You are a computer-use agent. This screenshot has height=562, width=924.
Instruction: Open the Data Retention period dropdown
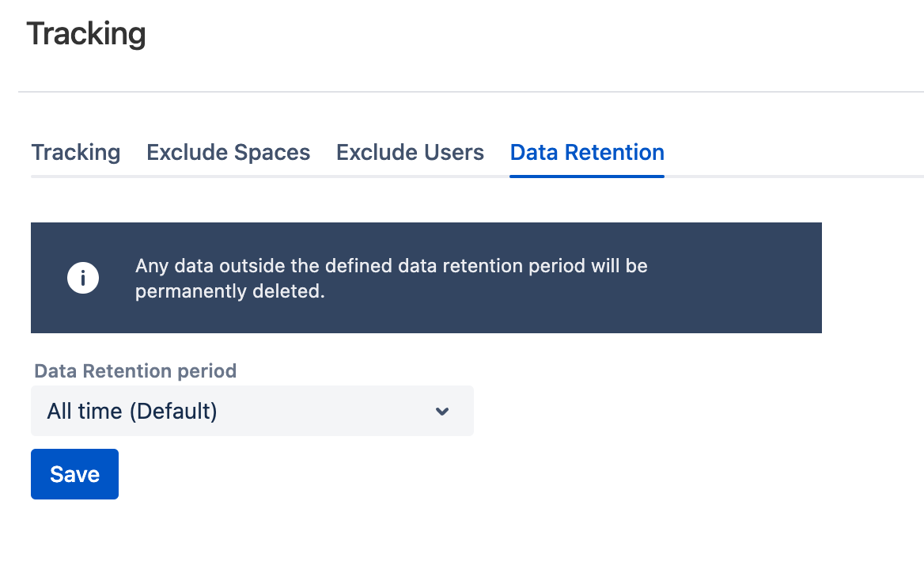252,411
